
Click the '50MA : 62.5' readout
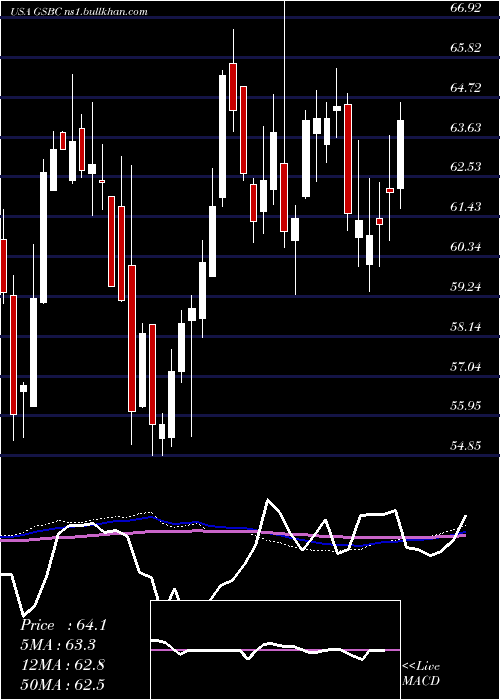[62, 684]
